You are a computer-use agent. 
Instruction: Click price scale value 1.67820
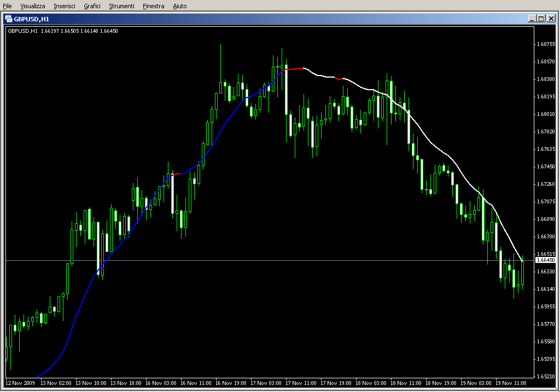(546, 132)
